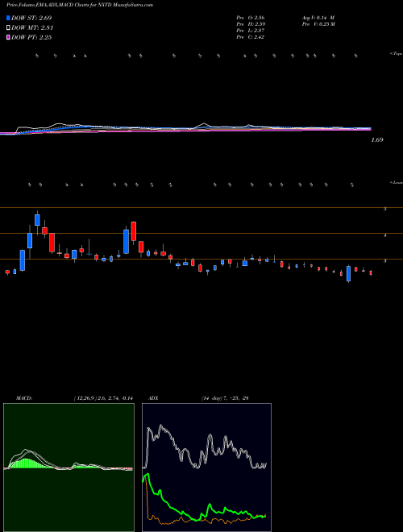The height and width of the screenshot is (532, 403).
Task: Click the 'Pre H: 2.59' value
Action: point(251,24)
